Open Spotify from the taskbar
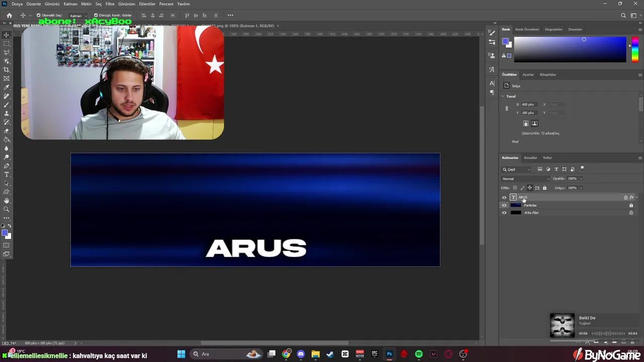Screen dimensions: 644x362 coord(419,354)
